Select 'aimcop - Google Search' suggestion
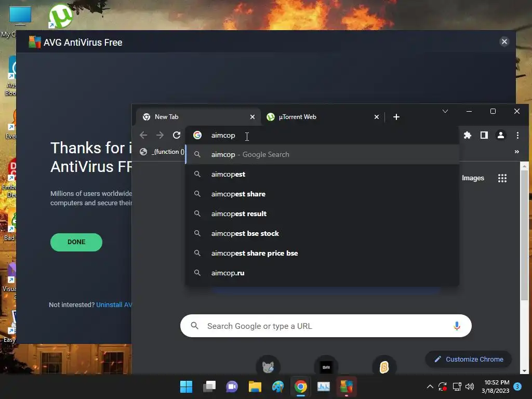Viewport: 532px width, 399px height. click(x=322, y=154)
